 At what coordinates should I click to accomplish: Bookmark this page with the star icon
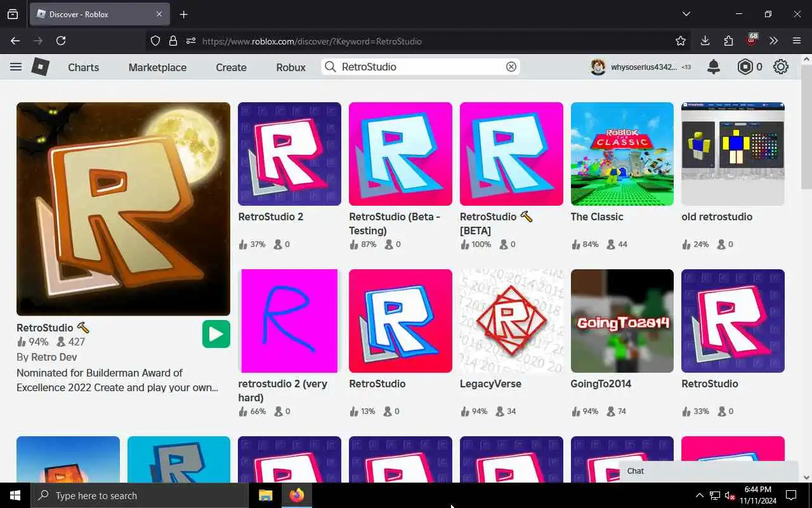point(681,41)
